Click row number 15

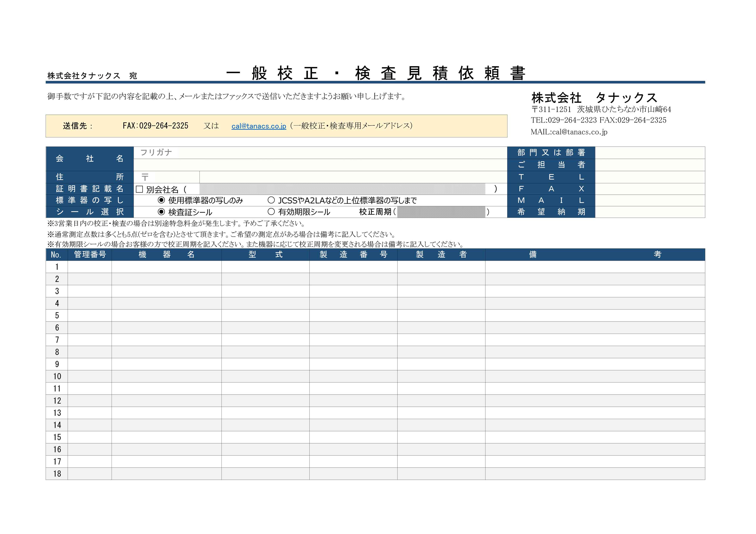57,437
